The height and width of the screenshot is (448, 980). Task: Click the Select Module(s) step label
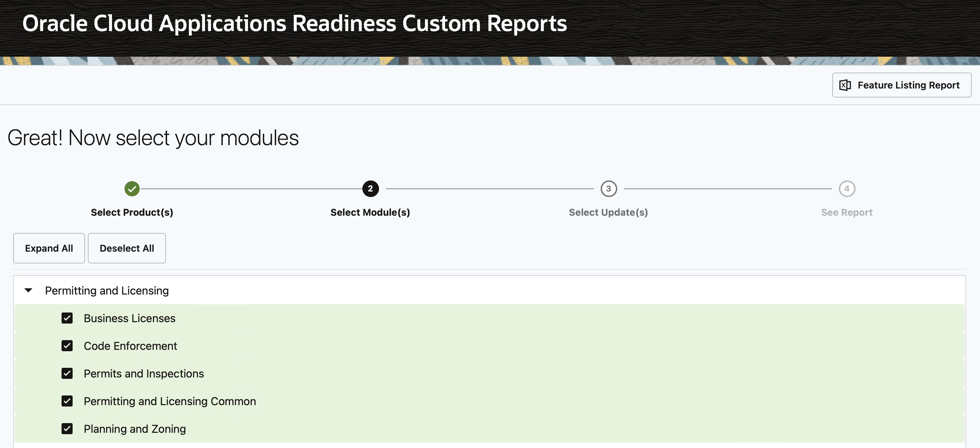(370, 212)
